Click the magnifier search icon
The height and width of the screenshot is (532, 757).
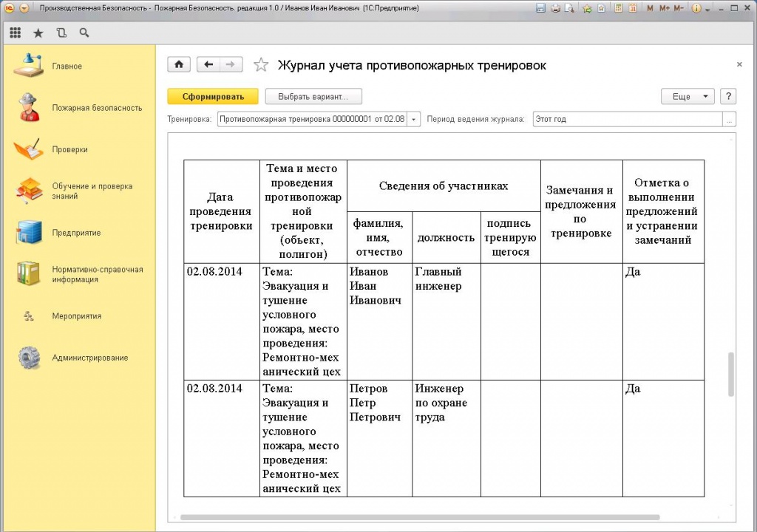pyautogui.click(x=84, y=33)
